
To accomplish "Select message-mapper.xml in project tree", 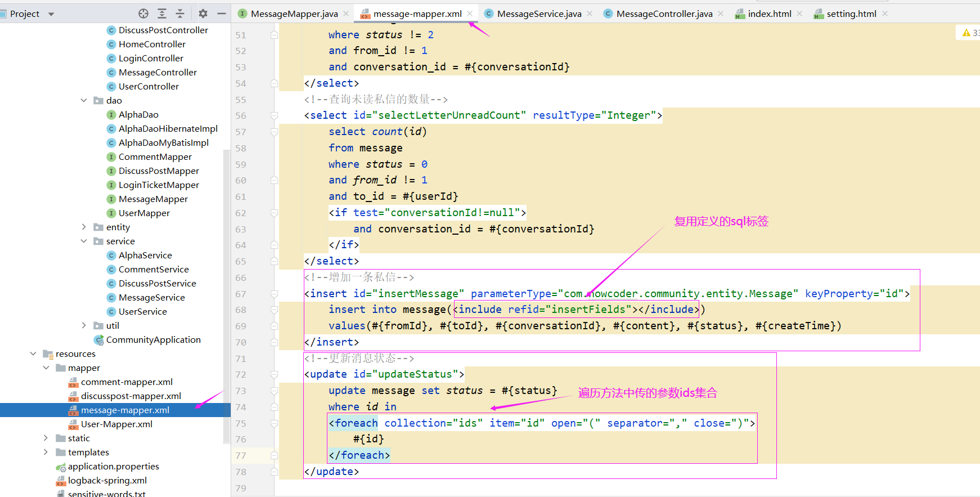I will pyautogui.click(x=125, y=410).
